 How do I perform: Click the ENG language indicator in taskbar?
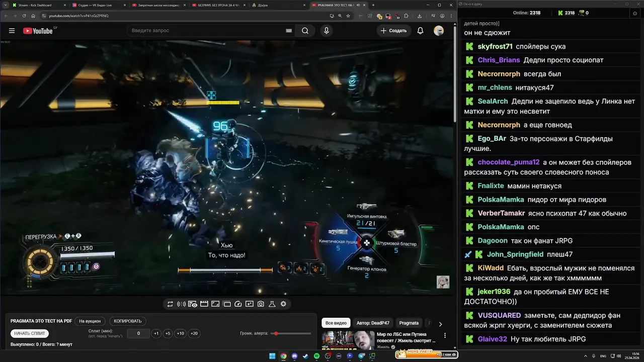point(603,356)
